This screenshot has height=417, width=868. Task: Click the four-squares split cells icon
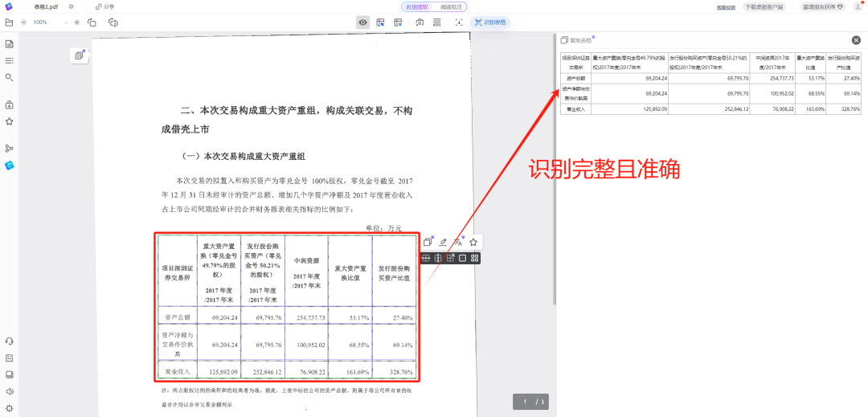coord(474,258)
